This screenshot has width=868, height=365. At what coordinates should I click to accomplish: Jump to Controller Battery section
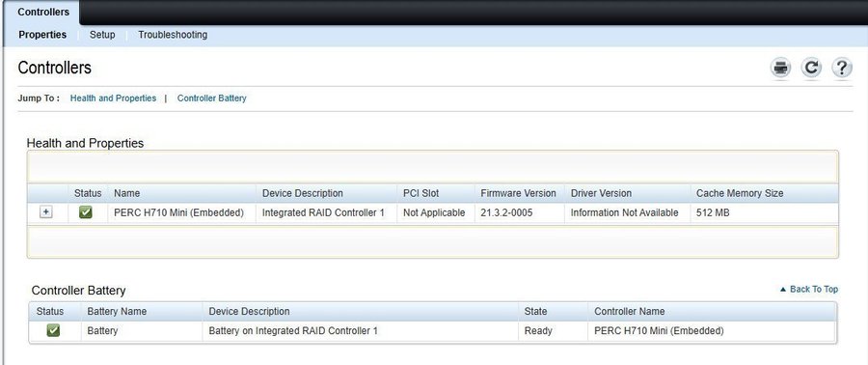(x=211, y=98)
